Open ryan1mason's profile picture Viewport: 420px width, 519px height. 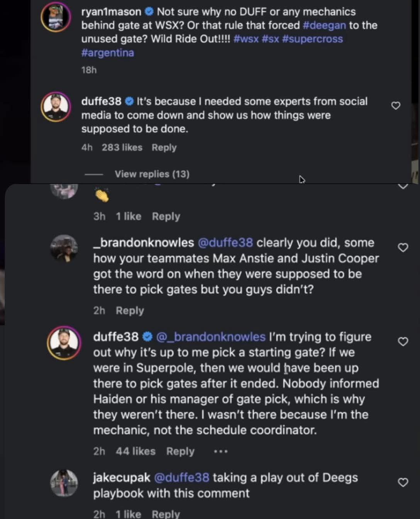click(x=56, y=17)
